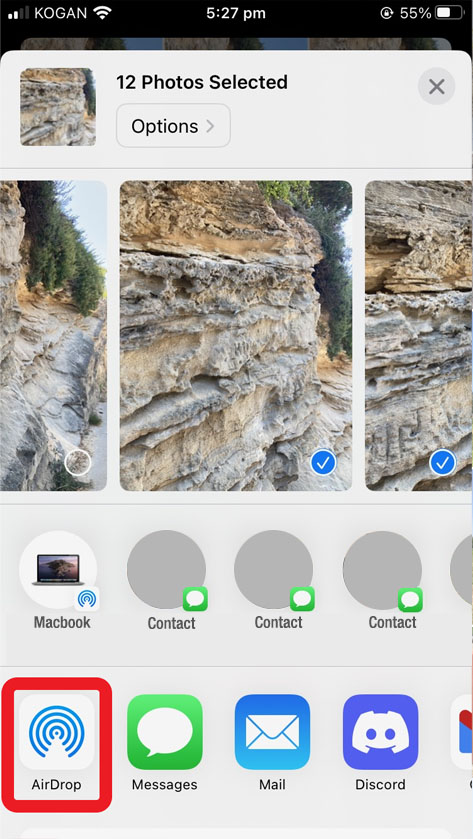This screenshot has height=839, width=473.
Task: Tap the cellular signal bars icon
Action: tap(19, 13)
